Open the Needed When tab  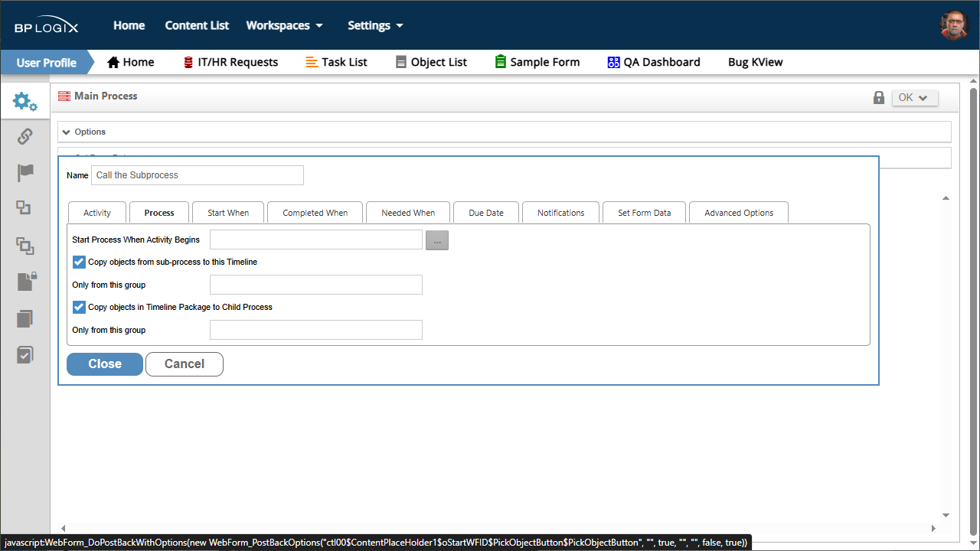[x=408, y=213]
